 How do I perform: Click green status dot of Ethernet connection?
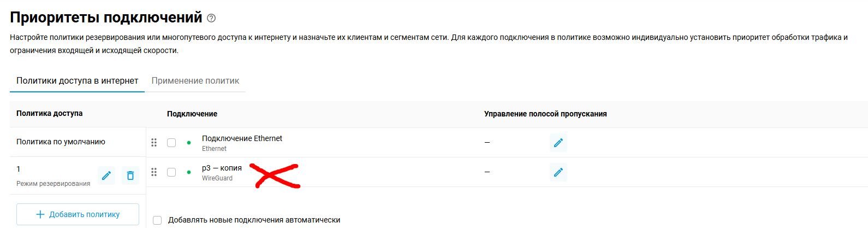click(x=189, y=143)
